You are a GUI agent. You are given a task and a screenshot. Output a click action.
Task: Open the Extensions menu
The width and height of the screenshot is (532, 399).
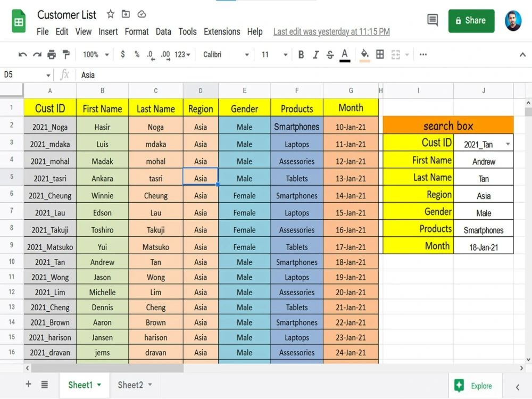coord(222,31)
